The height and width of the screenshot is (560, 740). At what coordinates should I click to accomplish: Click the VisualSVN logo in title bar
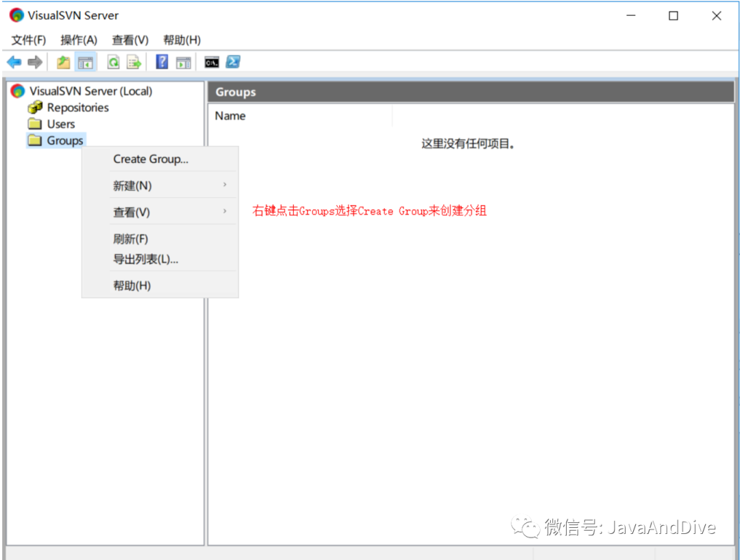(16, 15)
